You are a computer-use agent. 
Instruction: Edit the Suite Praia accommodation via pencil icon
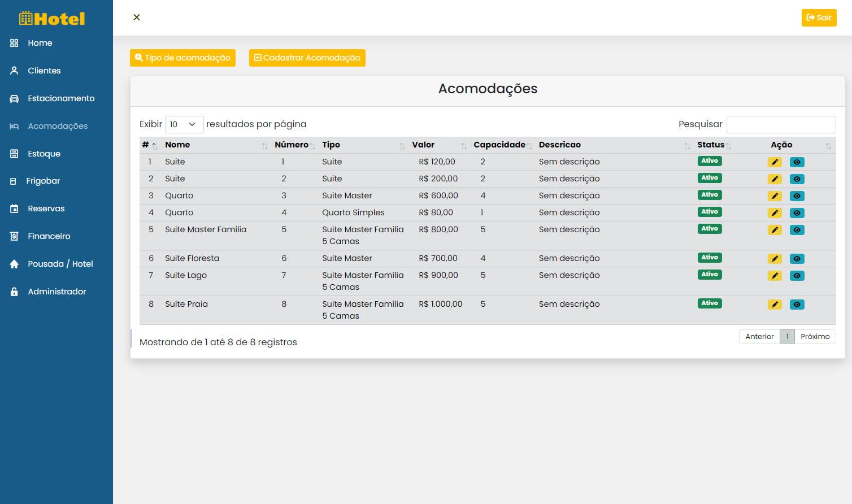point(775,305)
